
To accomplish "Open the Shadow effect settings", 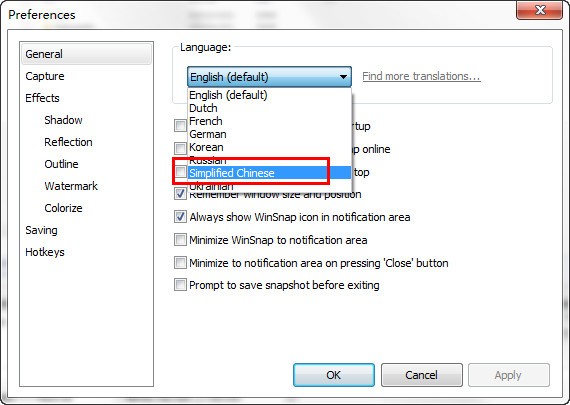I will point(63,120).
